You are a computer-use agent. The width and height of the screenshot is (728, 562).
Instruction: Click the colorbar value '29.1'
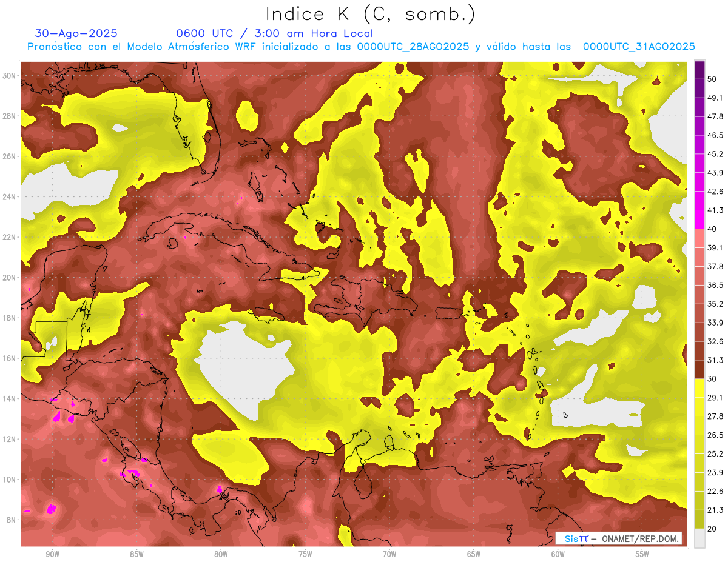(715, 398)
